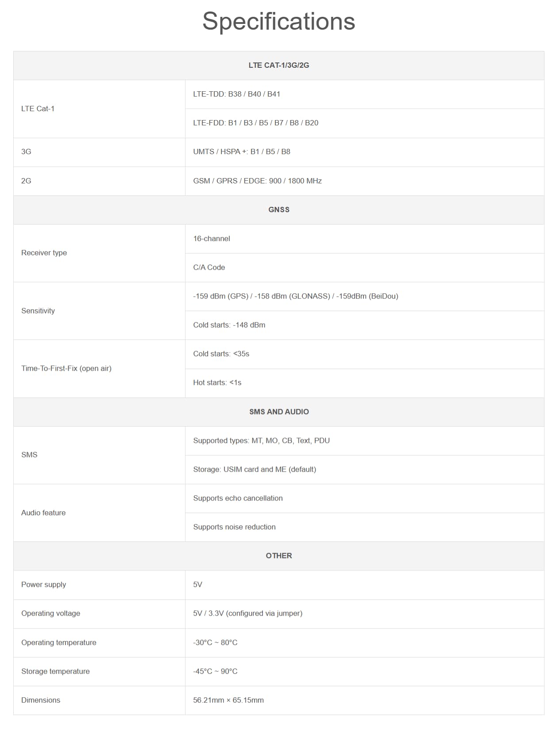Click the LTE Cat-1 label cell
Viewport: 560px width, 730px height.
[x=100, y=109]
